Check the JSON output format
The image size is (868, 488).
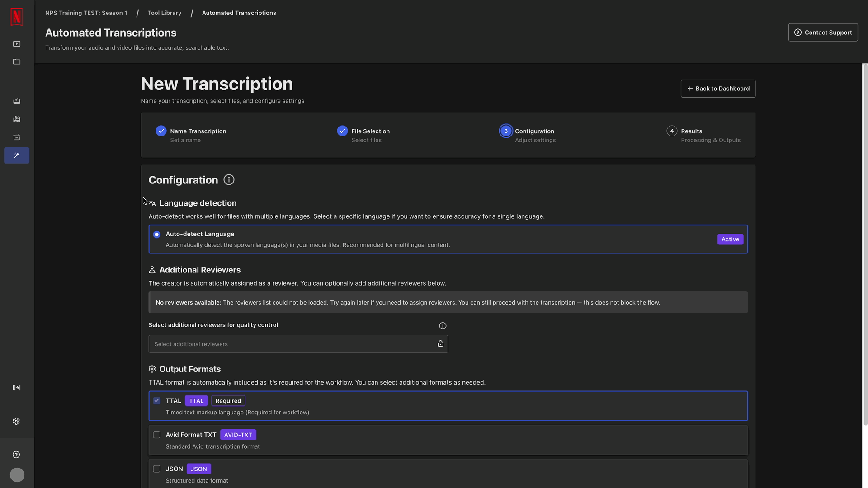[x=156, y=469]
